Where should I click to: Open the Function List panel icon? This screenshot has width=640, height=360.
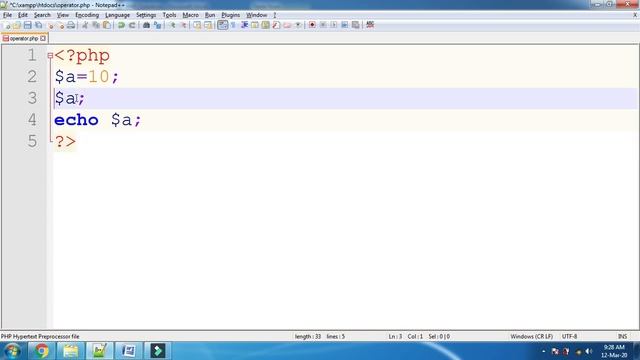pos(276,25)
